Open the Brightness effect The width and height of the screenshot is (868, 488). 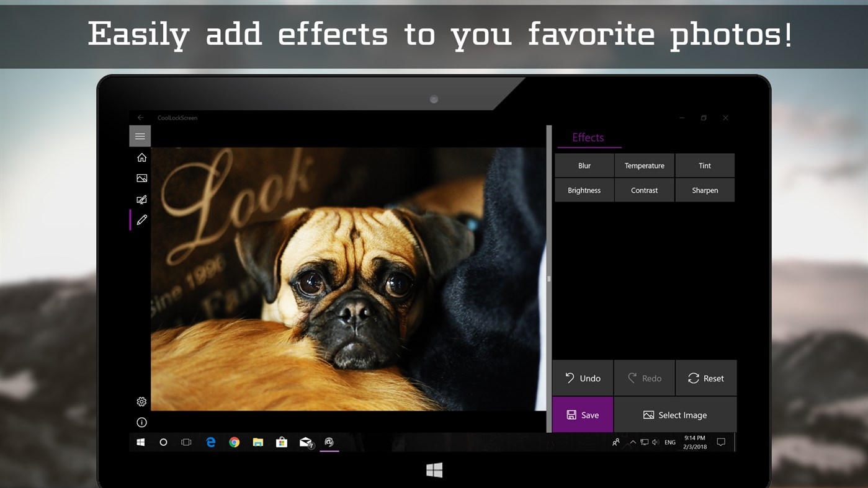(583, 190)
